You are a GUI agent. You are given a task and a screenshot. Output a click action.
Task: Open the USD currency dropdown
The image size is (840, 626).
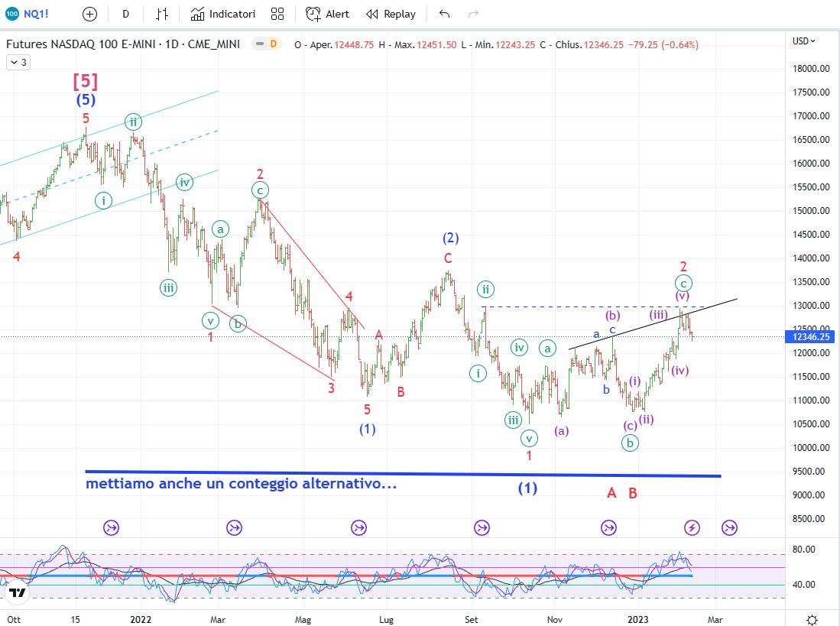[803, 41]
